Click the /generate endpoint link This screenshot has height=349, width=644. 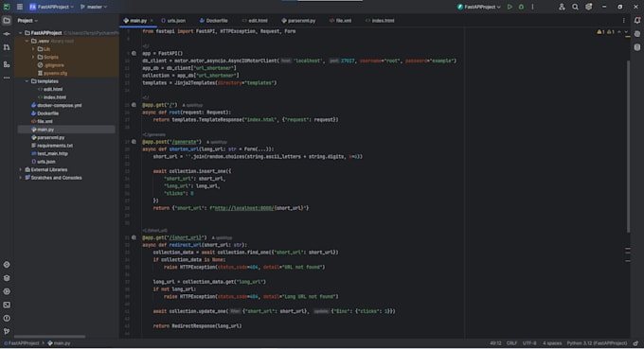click(183, 142)
